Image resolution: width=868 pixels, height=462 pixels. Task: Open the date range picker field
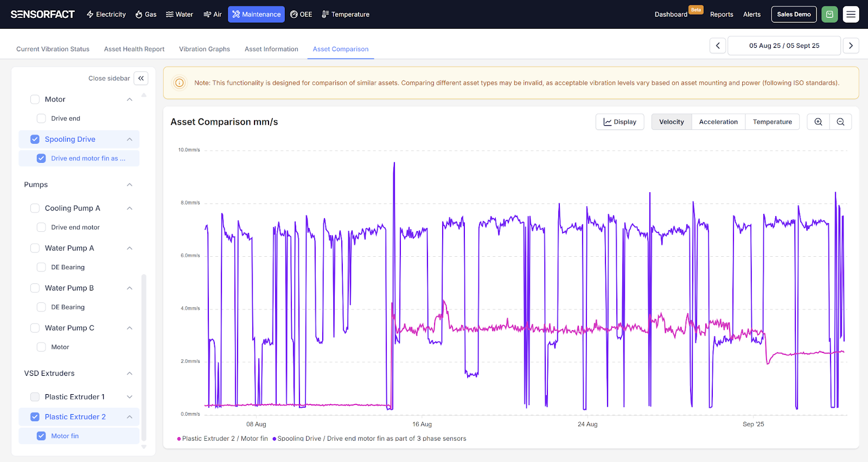[x=784, y=46]
